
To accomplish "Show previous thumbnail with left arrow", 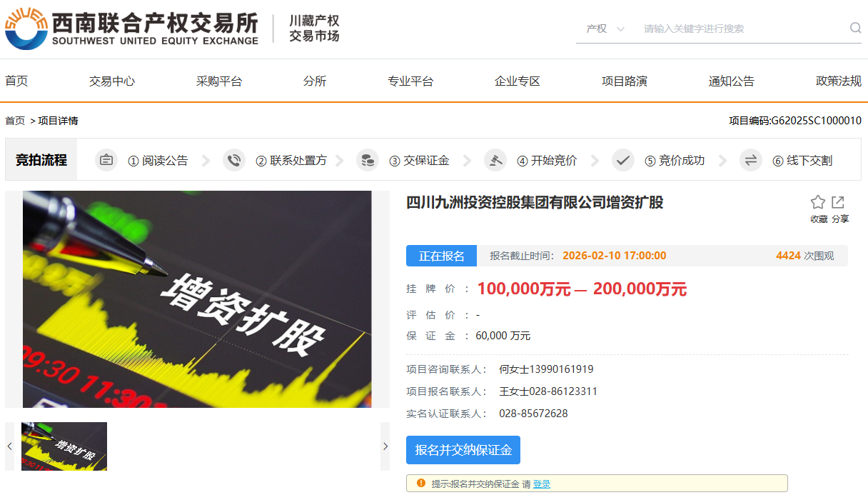I will (x=10, y=446).
